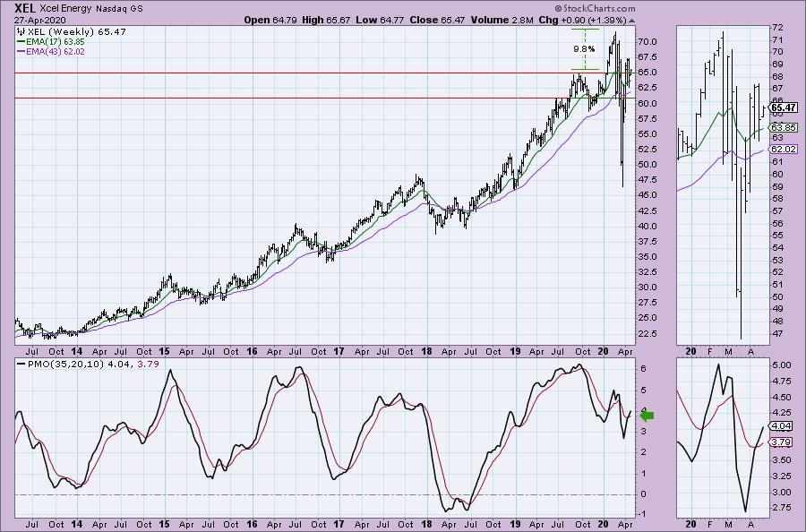This screenshot has width=806, height=532.
Task: Click the bar-style icon beside XEL (Weekly)
Action: pyautogui.click(x=21, y=32)
